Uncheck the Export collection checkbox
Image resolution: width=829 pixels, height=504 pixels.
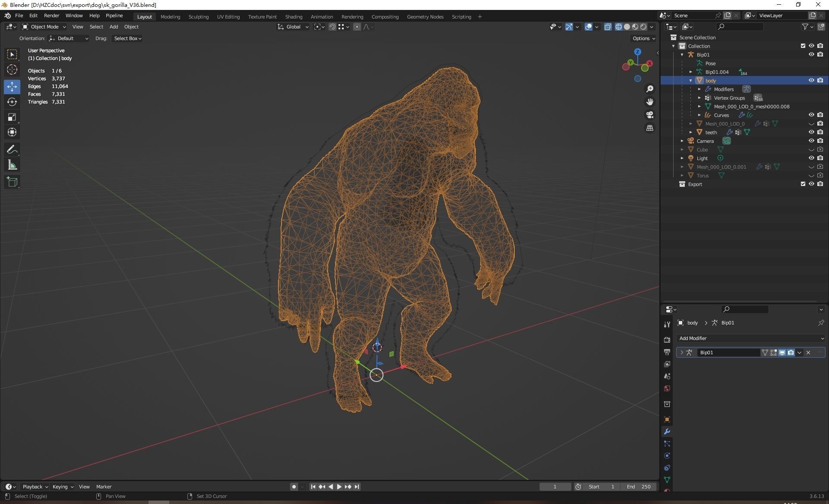pyautogui.click(x=803, y=184)
